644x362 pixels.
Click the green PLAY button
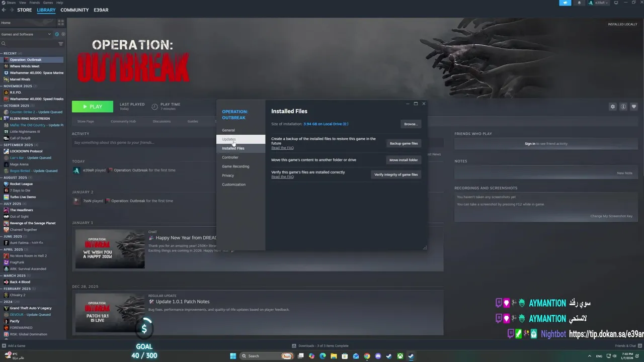click(93, 107)
